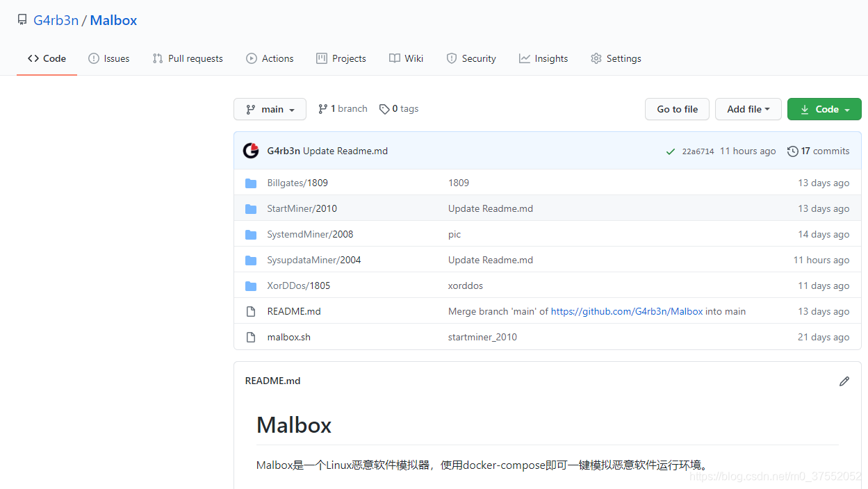This screenshot has width=868, height=489.
Task: Open the Billgates/1809 folder
Action: tap(297, 183)
